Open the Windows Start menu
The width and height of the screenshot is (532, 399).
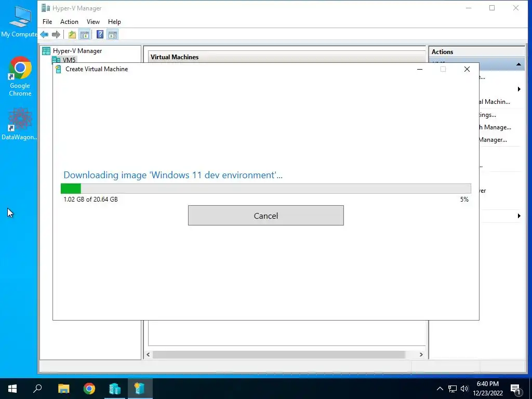12,389
